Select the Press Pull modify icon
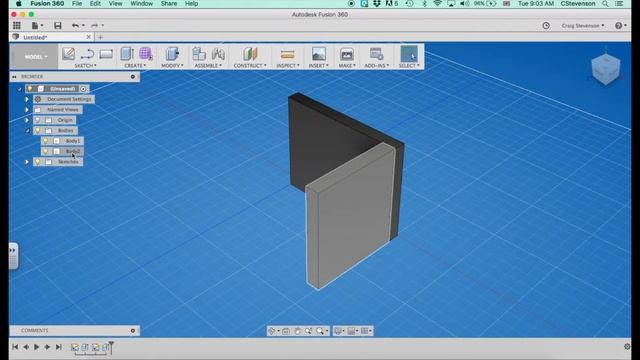This screenshot has width=640, height=360. pyautogui.click(x=172, y=54)
